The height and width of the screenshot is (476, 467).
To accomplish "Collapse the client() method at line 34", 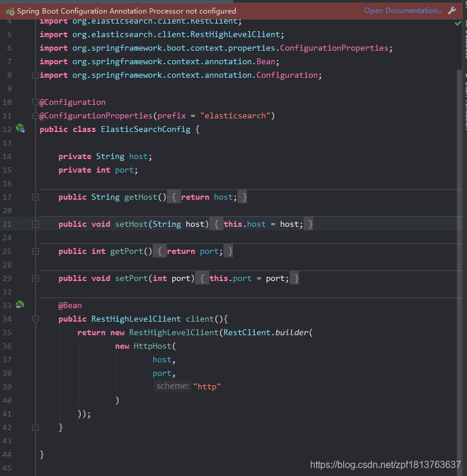I will (35, 319).
